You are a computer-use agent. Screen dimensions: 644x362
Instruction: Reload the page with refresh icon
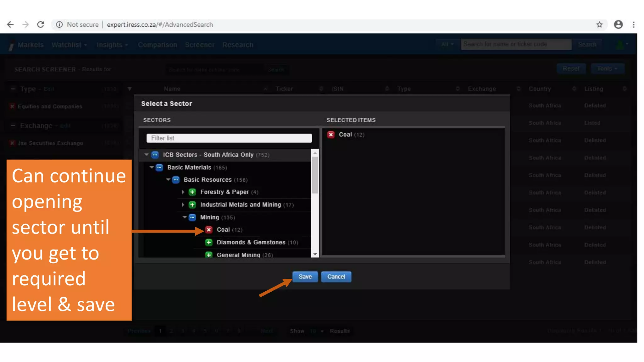tap(41, 25)
